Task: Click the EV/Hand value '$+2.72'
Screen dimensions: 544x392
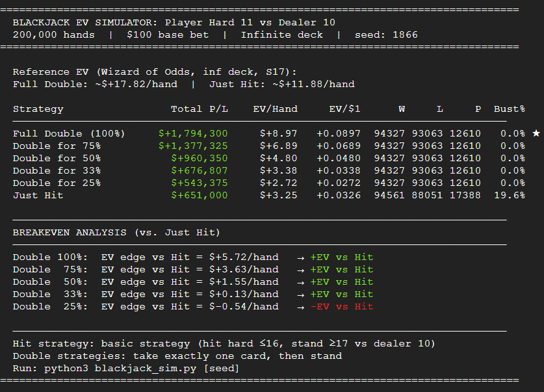Action: tap(279, 183)
